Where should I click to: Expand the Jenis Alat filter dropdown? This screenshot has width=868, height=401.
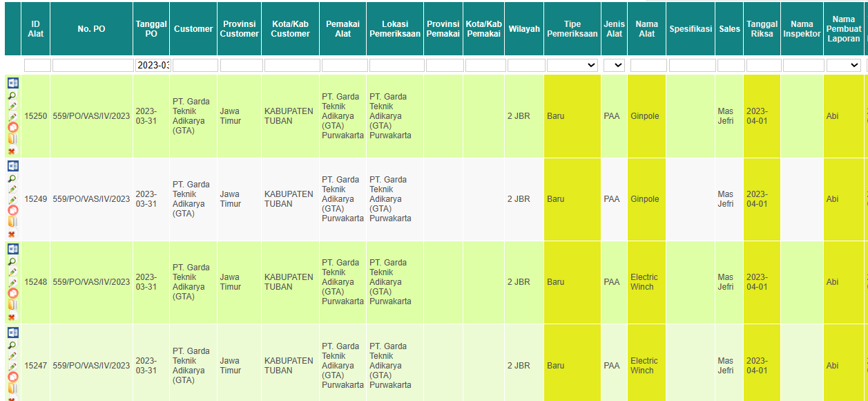[x=614, y=65]
